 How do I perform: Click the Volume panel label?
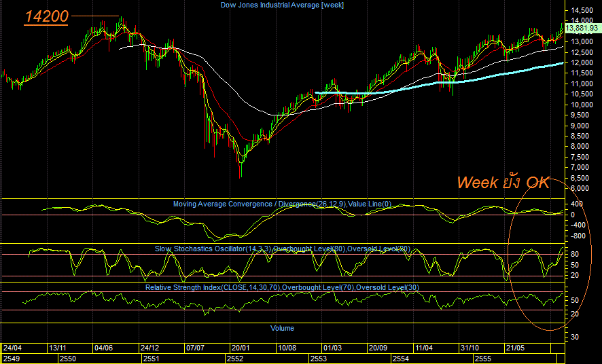(x=282, y=328)
